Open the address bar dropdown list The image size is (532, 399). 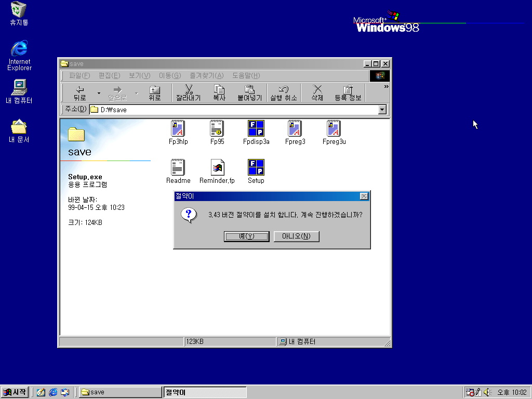382,110
